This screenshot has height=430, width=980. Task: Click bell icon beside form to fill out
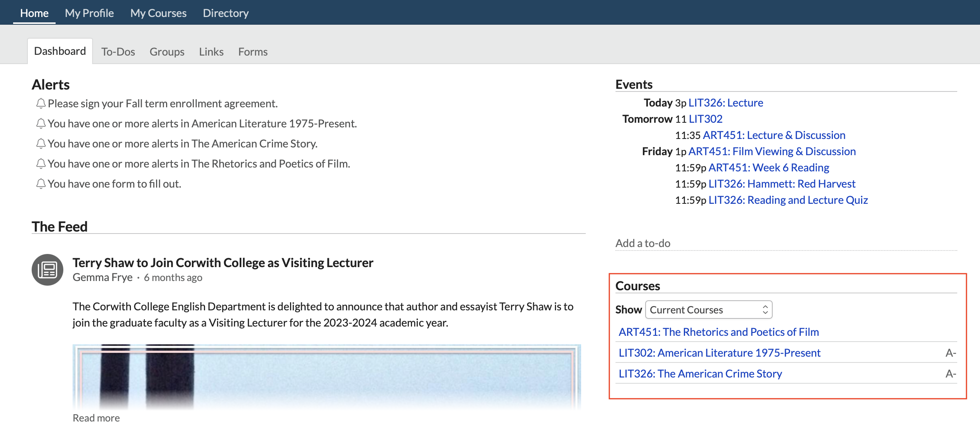tap(41, 184)
